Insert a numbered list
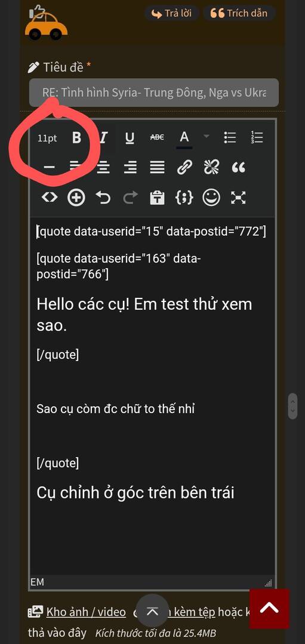Screen dimensions: 305x644 click(x=257, y=138)
